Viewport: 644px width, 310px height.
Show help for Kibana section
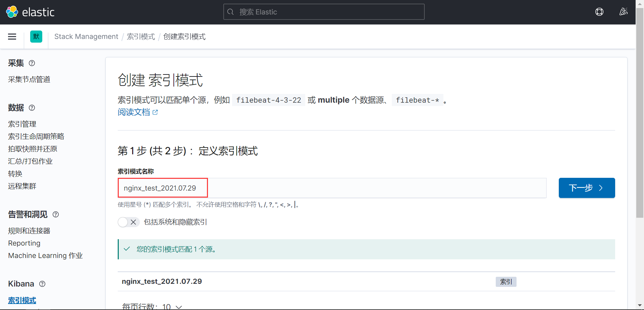[x=42, y=284]
